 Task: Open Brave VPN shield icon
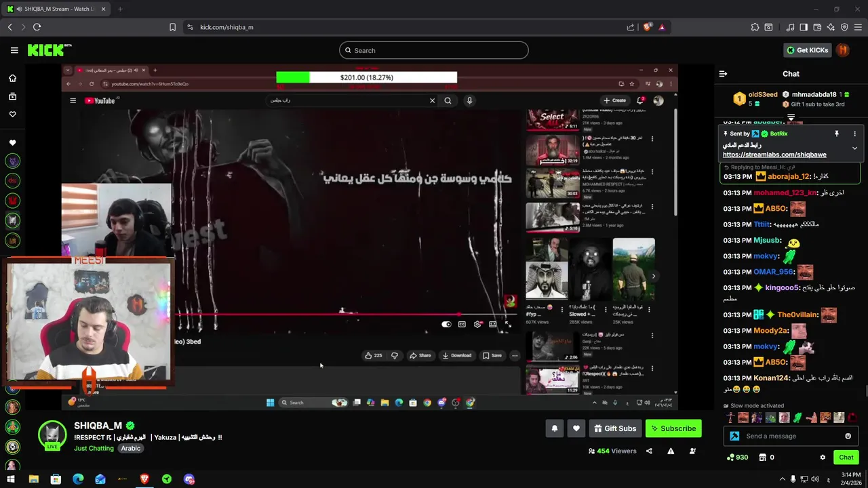coord(844,27)
